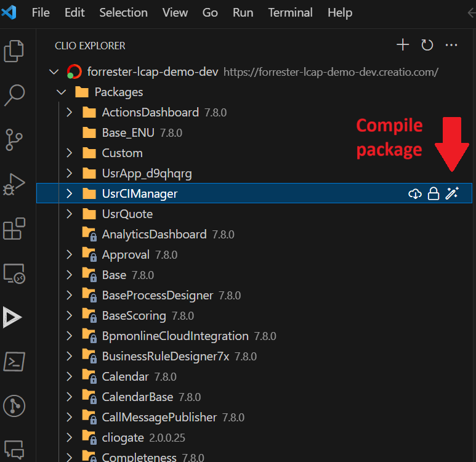Select the CalendarBase package row
The image size is (476, 462).
click(x=254, y=397)
